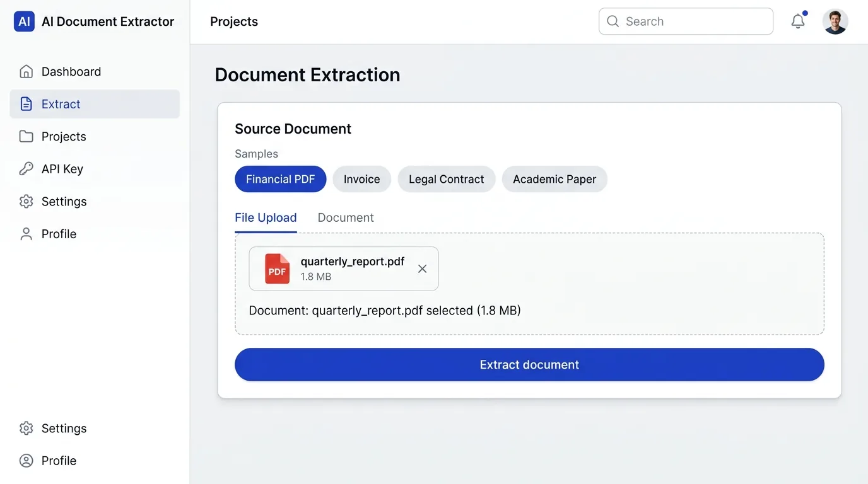Viewport: 868px width, 484px height.
Task: Click the 1.8 MB size under filename
Action: click(x=316, y=277)
